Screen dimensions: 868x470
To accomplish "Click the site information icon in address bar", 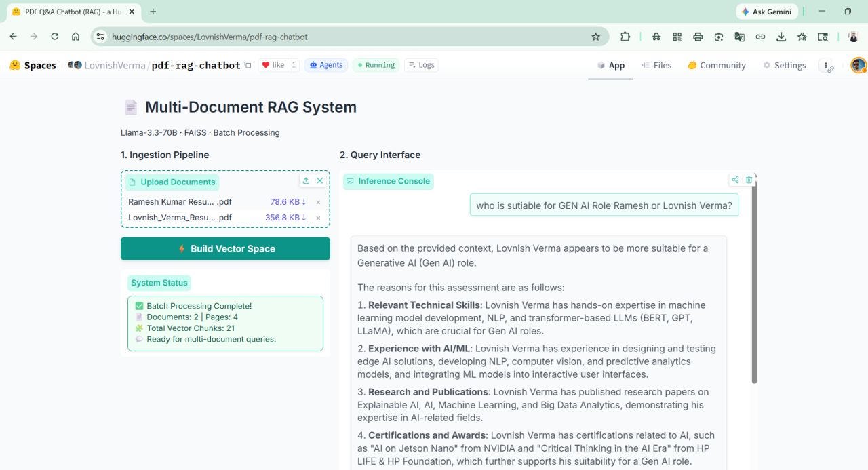I will (100, 37).
